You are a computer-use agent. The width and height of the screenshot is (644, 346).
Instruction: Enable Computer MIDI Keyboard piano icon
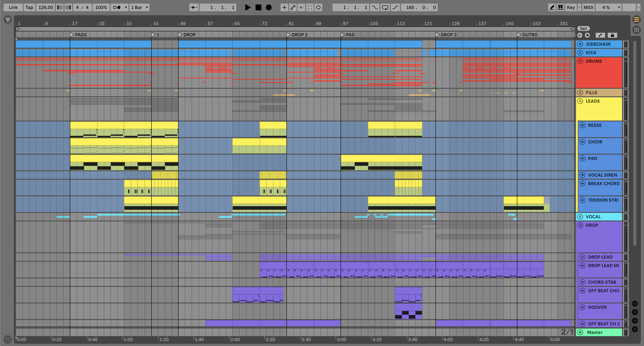561,8
